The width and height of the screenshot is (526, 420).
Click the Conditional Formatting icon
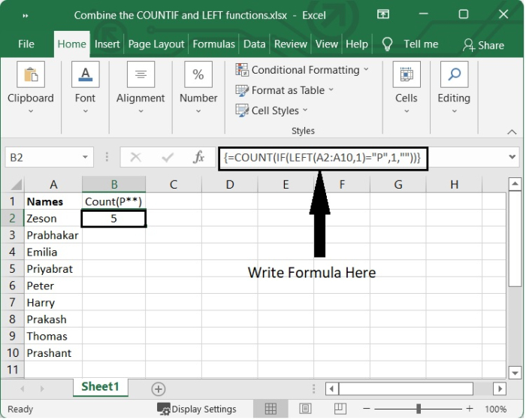[242, 70]
